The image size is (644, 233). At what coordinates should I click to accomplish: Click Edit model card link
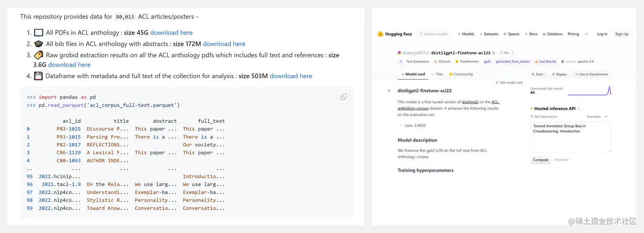pos(509,83)
